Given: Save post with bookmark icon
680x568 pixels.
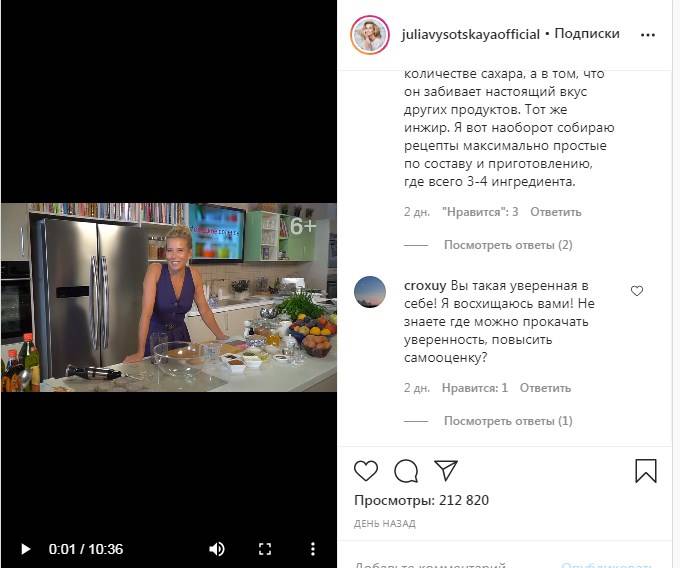Looking at the screenshot, I should click(x=646, y=471).
